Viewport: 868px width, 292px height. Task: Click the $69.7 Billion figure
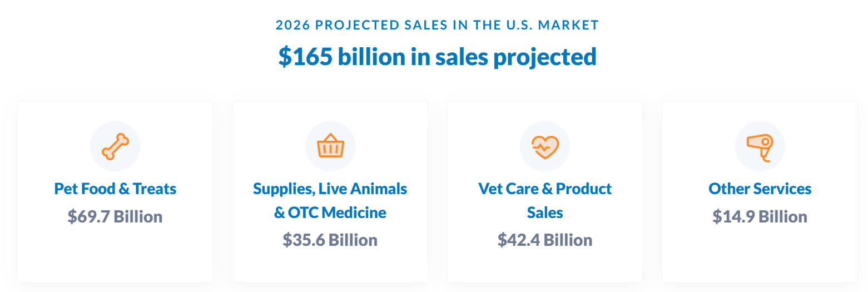(115, 216)
